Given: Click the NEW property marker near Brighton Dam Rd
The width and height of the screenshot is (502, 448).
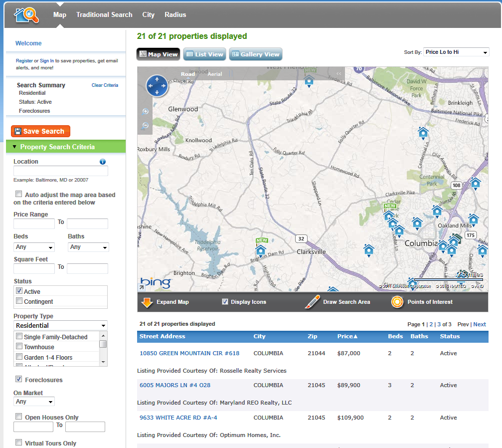Looking at the screenshot, I should point(261,248).
